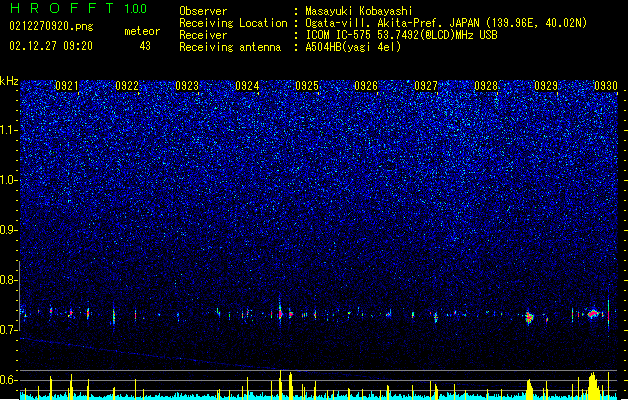Click the Observer label
This screenshot has width=629, height=400.
[x=203, y=11]
